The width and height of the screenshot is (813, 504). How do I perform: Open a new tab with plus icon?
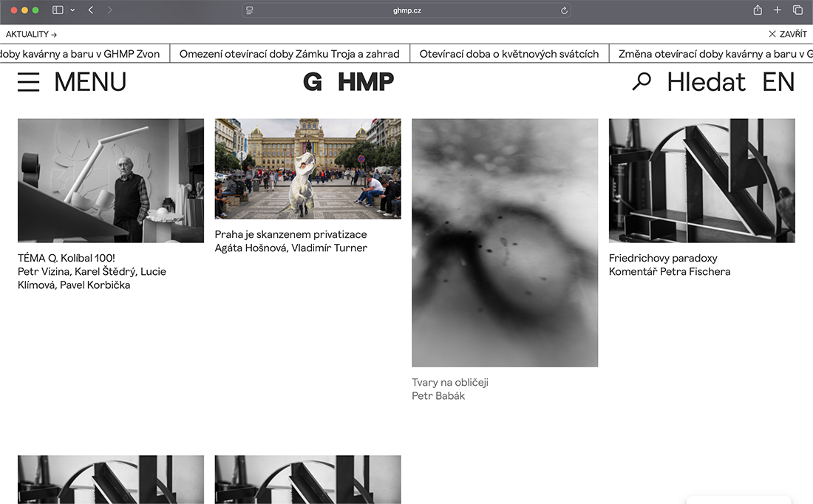(x=778, y=10)
